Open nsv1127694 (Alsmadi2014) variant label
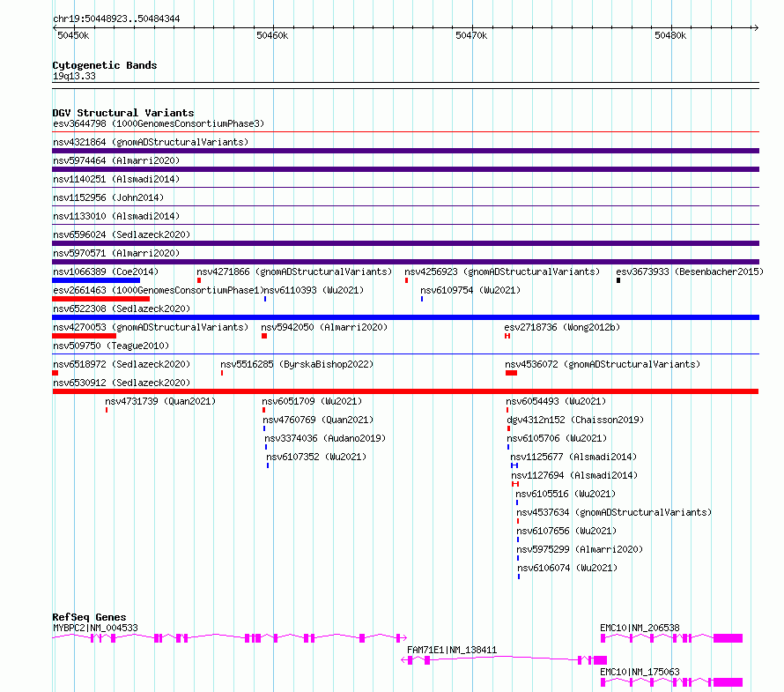This screenshot has width=784, height=692. coord(574,475)
